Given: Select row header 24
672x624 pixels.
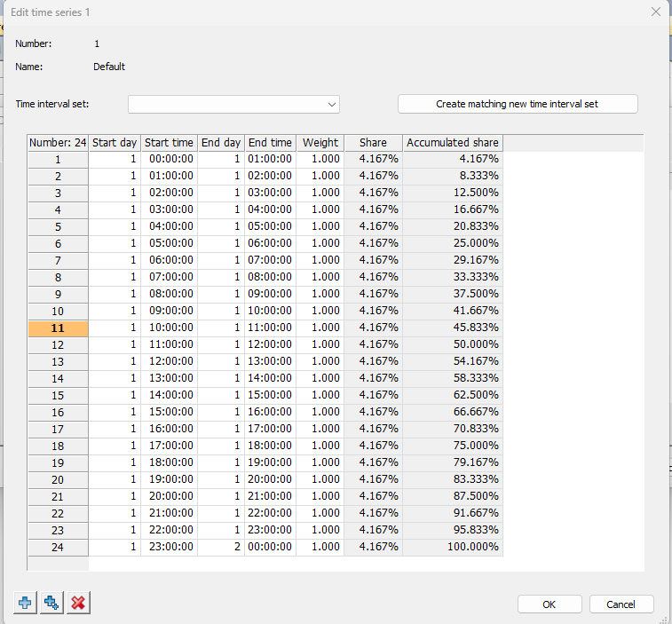Looking at the screenshot, I should tap(58, 548).
